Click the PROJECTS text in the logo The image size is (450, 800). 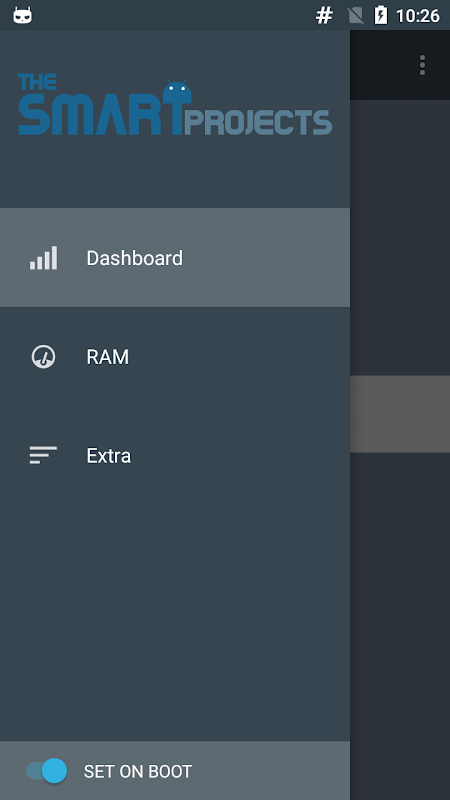pos(258,122)
